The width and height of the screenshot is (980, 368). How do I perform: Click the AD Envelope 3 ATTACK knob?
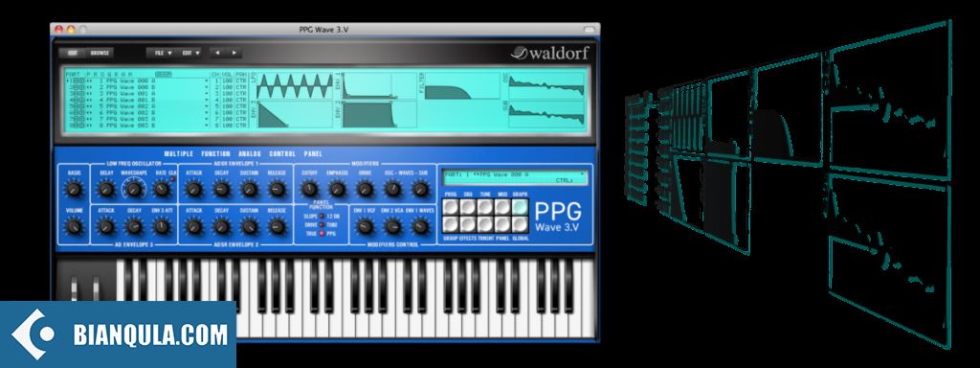click(x=106, y=226)
